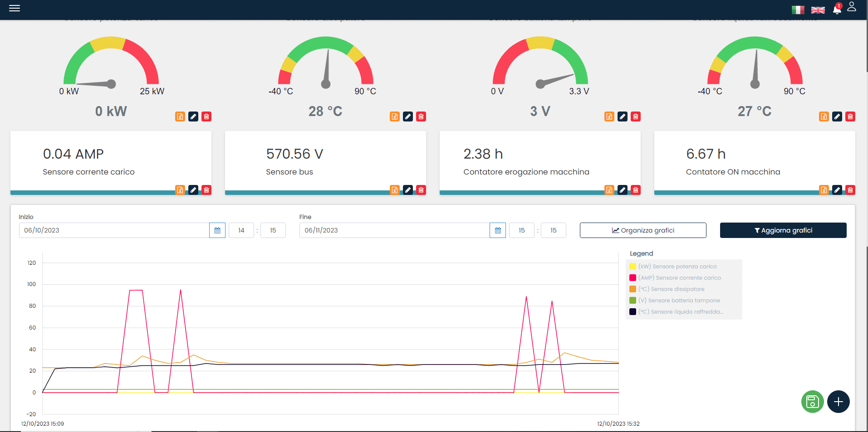Switch language to Italian flag
Screen dimensions: 868x432
(x=798, y=10)
